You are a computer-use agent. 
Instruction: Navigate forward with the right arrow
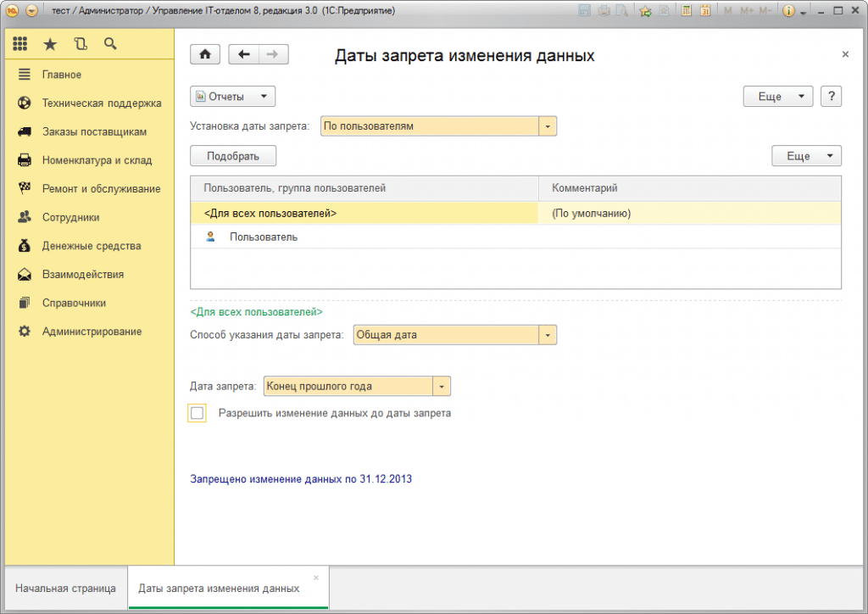(274, 54)
